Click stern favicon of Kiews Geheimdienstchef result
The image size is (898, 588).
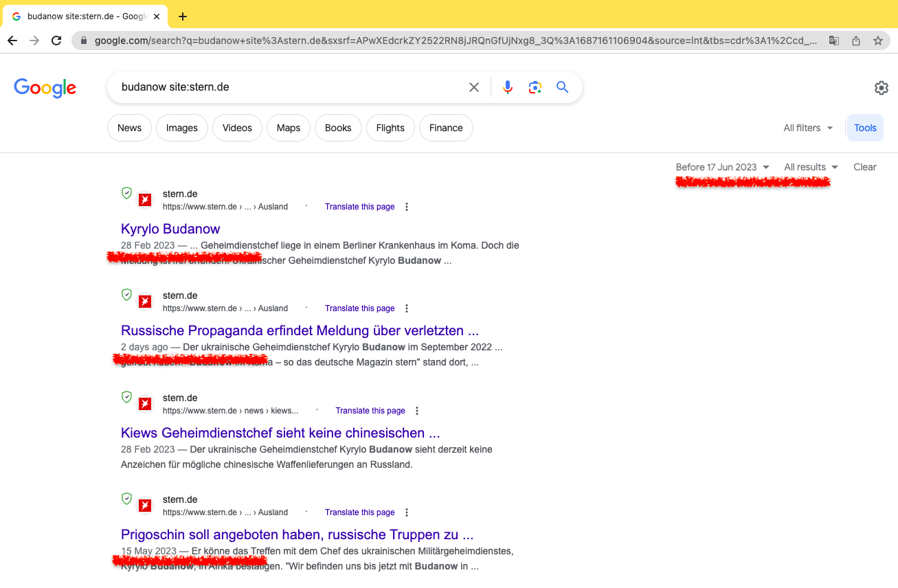(x=145, y=404)
